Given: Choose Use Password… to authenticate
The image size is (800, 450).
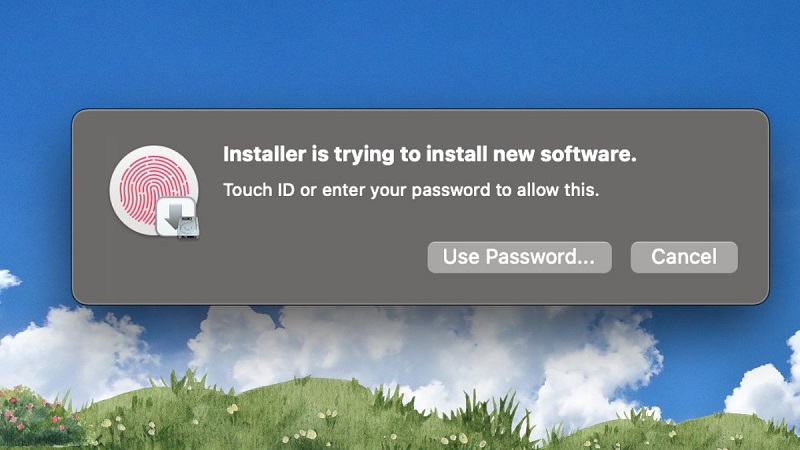Looking at the screenshot, I should tap(519, 257).
